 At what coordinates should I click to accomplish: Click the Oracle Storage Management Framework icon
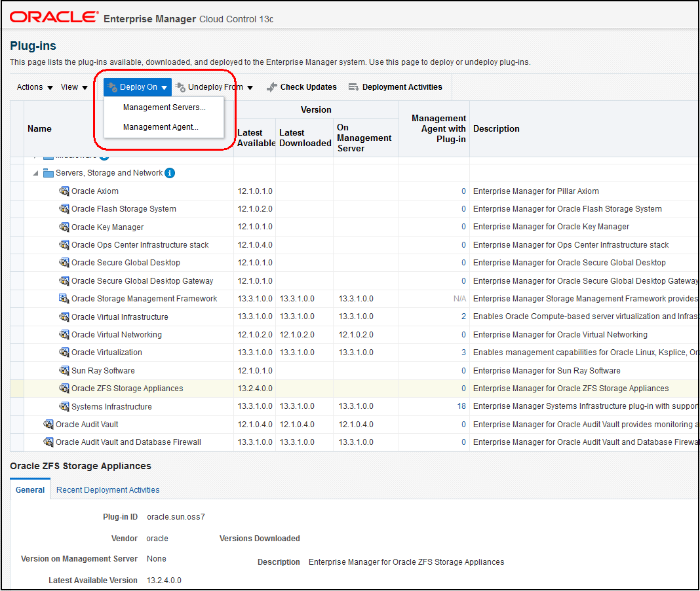click(x=64, y=299)
